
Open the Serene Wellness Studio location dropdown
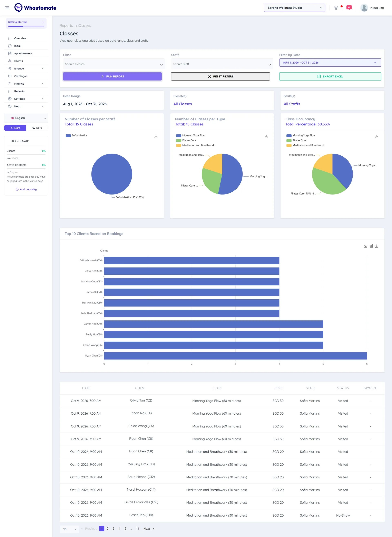(x=294, y=8)
